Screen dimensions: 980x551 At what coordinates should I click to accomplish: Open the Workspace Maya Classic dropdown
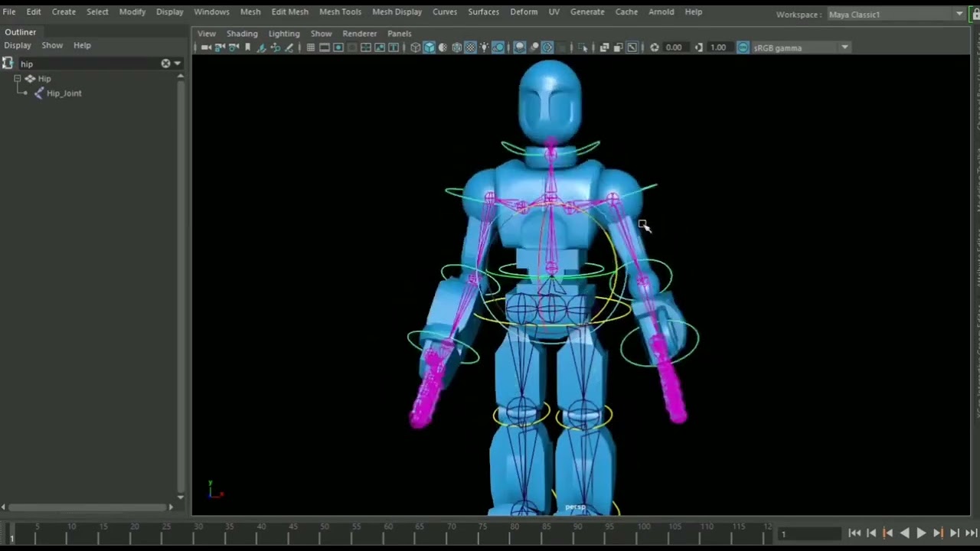point(897,15)
